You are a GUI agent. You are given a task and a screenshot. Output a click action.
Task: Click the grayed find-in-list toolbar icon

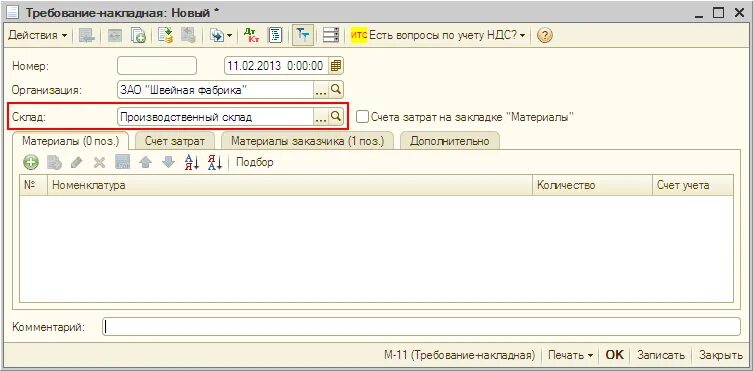(87, 36)
